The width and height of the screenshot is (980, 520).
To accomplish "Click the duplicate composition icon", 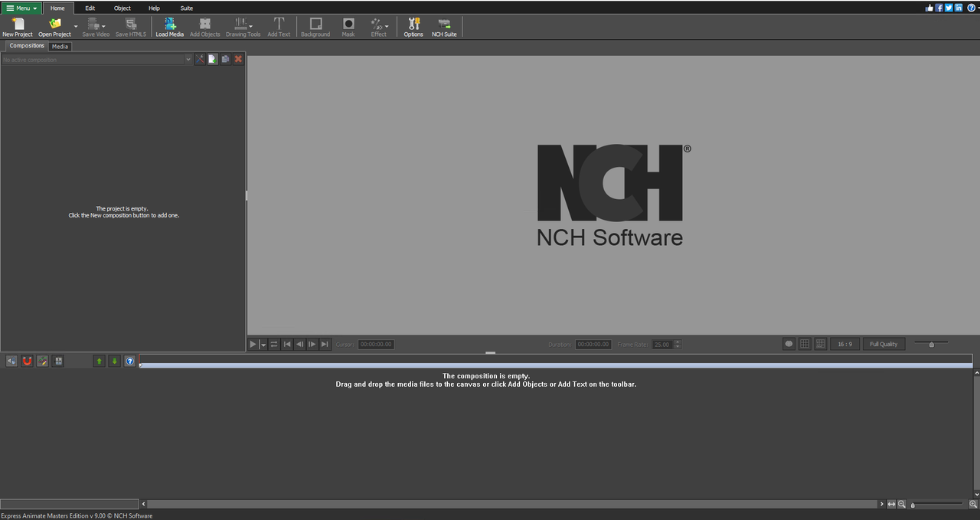I will pos(225,59).
